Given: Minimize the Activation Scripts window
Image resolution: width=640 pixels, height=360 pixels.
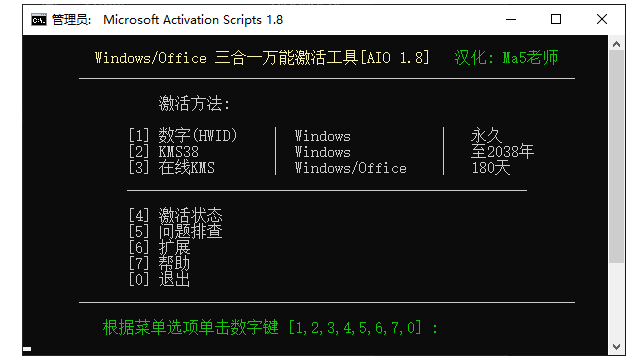Looking at the screenshot, I should pyautogui.click(x=511, y=19).
